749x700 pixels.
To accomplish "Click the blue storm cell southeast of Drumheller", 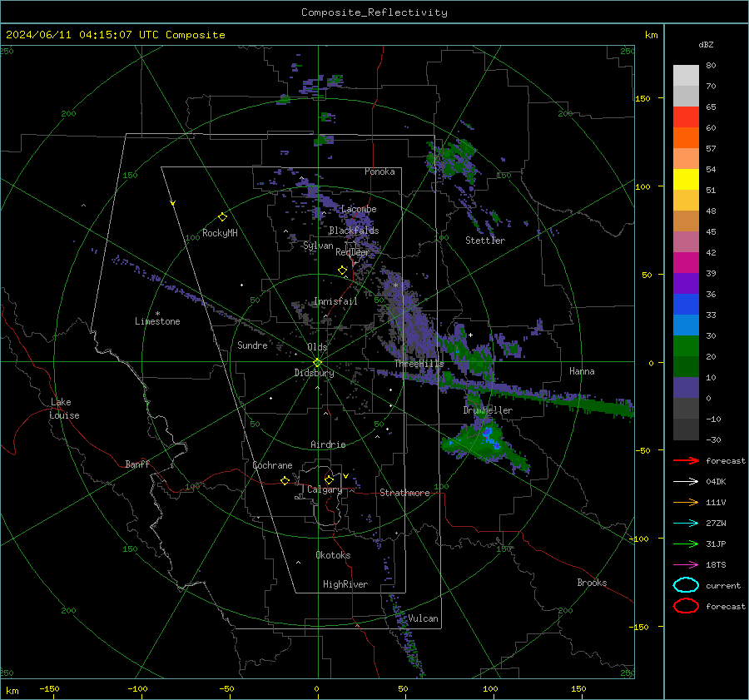I will (x=491, y=439).
